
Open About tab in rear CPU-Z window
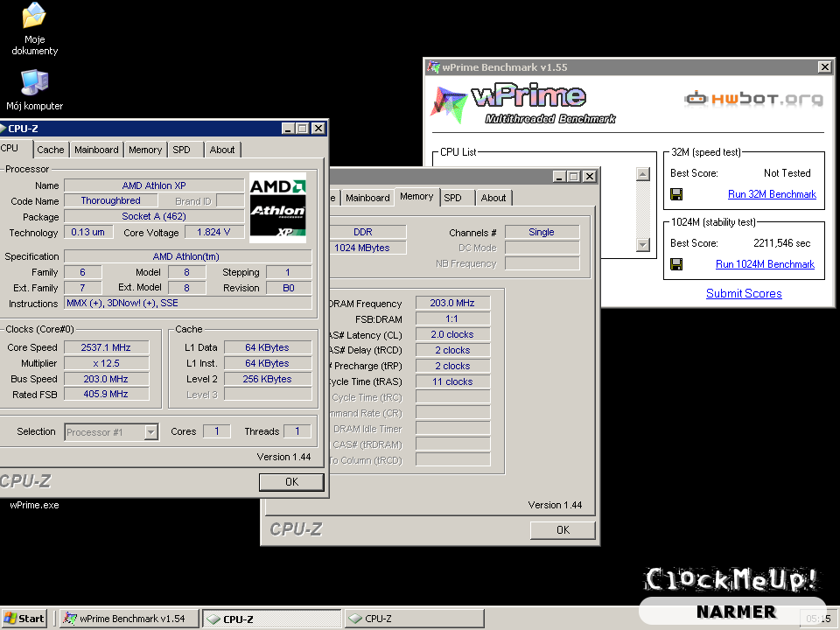pos(493,198)
